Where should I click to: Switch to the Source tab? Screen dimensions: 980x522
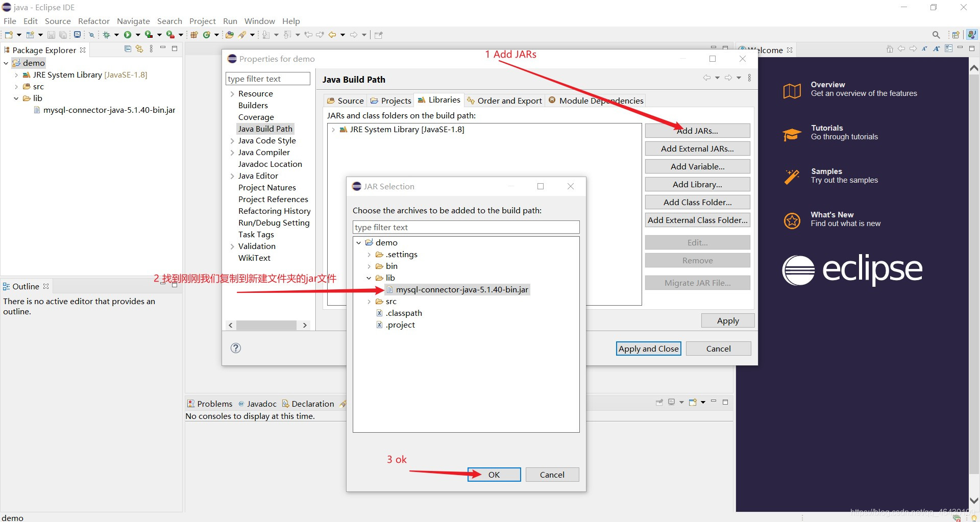346,101
